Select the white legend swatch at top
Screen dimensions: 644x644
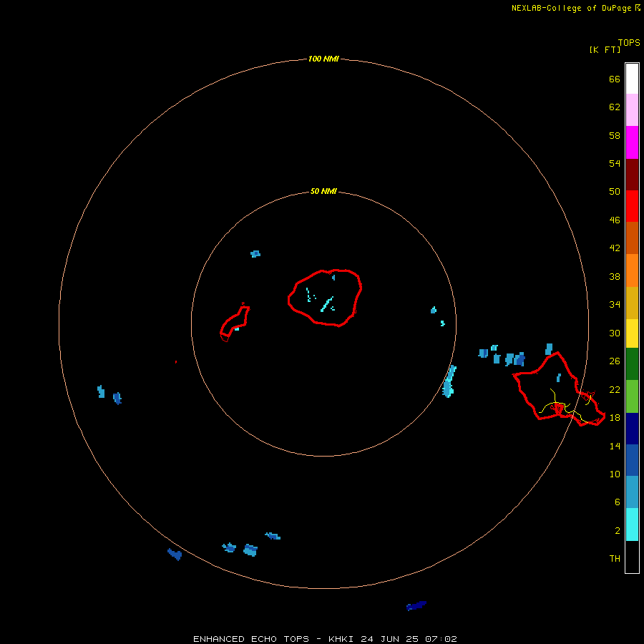click(x=632, y=79)
